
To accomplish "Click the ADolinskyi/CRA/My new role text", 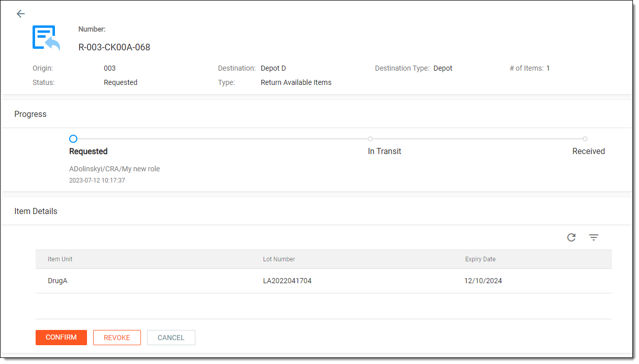I will [114, 169].
